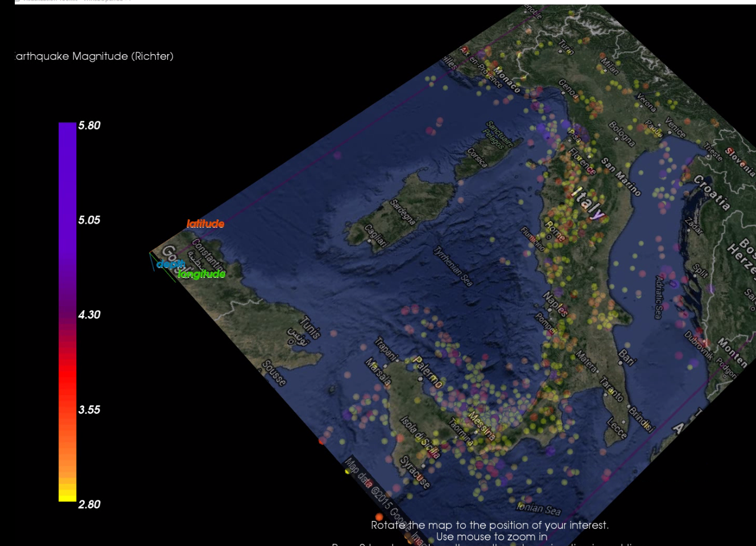Select the 5.80 value on the color scale
Viewport: 756px width, 546px height.
pyautogui.click(x=89, y=125)
